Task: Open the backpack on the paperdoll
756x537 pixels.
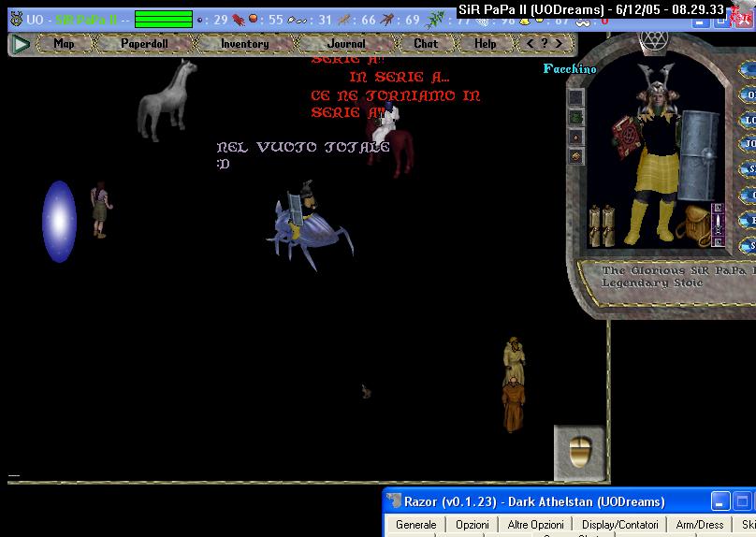Action: pyautogui.click(x=693, y=225)
